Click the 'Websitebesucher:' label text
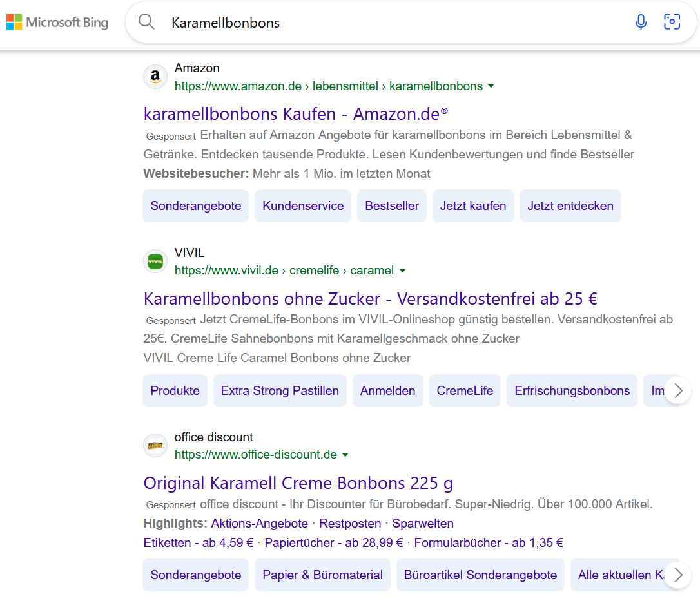 pyautogui.click(x=196, y=173)
